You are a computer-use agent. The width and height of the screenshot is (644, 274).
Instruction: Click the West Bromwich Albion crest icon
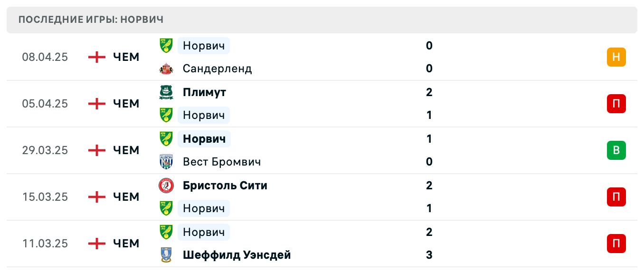[166, 162]
